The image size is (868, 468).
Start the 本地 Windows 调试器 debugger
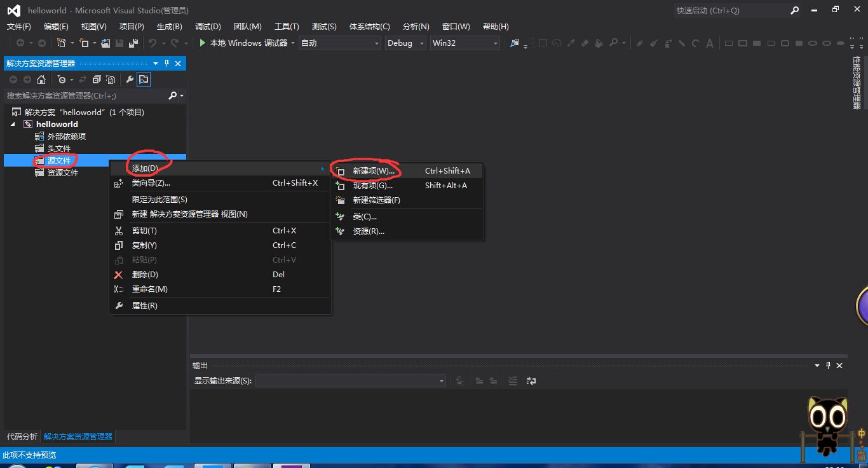click(243, 43)
